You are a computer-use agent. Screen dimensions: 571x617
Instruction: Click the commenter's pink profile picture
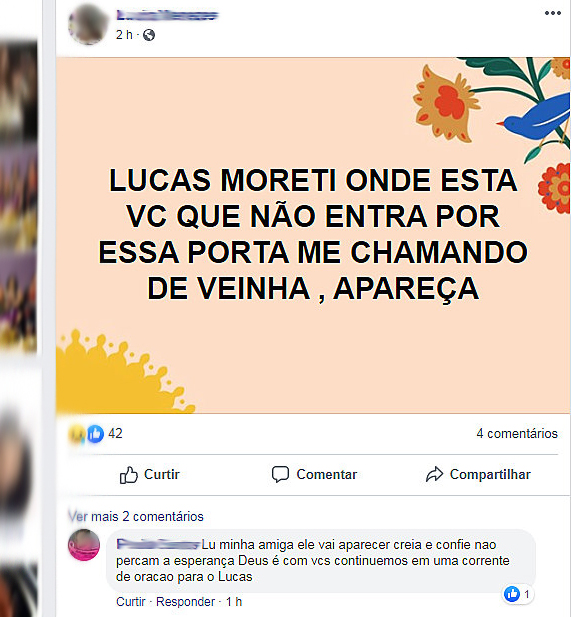[x=84, y=545]
